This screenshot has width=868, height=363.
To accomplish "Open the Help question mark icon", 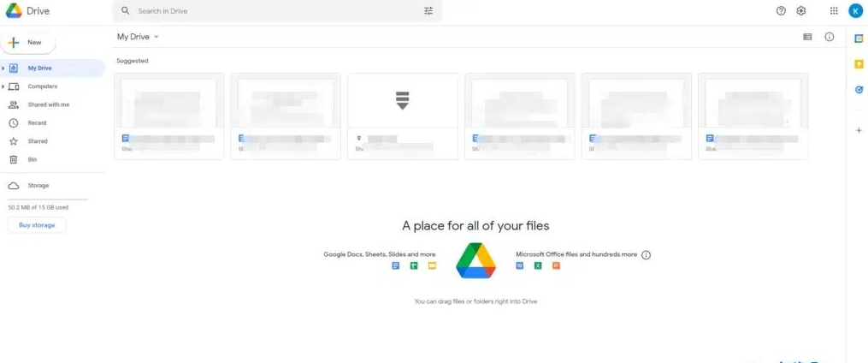I will click(x=781, y=11).
